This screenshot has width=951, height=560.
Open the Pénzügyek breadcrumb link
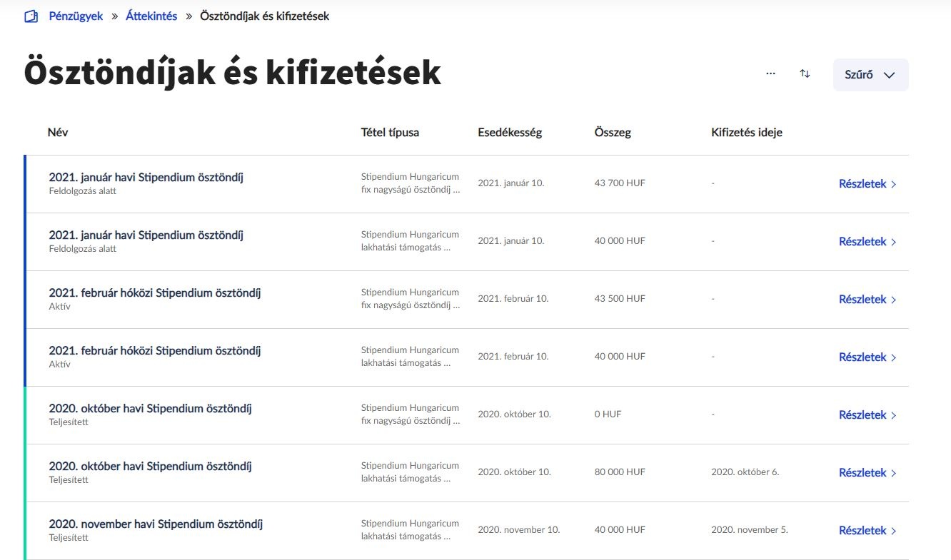click(76, 16)
